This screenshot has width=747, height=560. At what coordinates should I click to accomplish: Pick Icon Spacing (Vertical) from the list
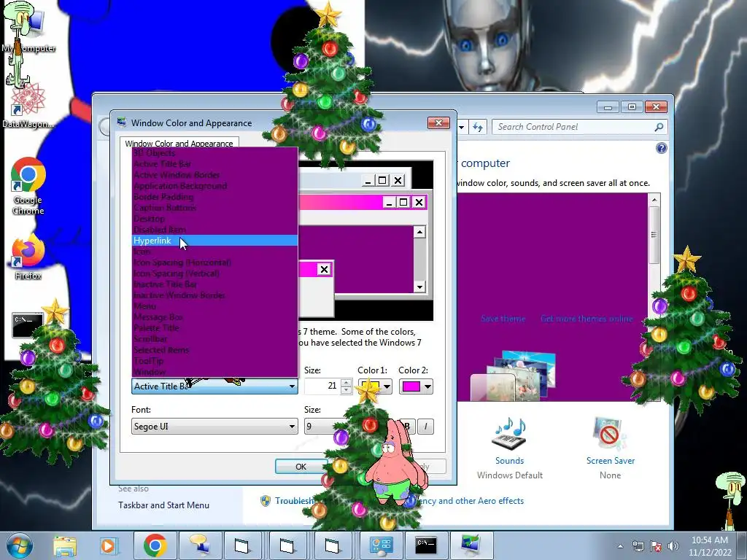(x=215, y=273)
